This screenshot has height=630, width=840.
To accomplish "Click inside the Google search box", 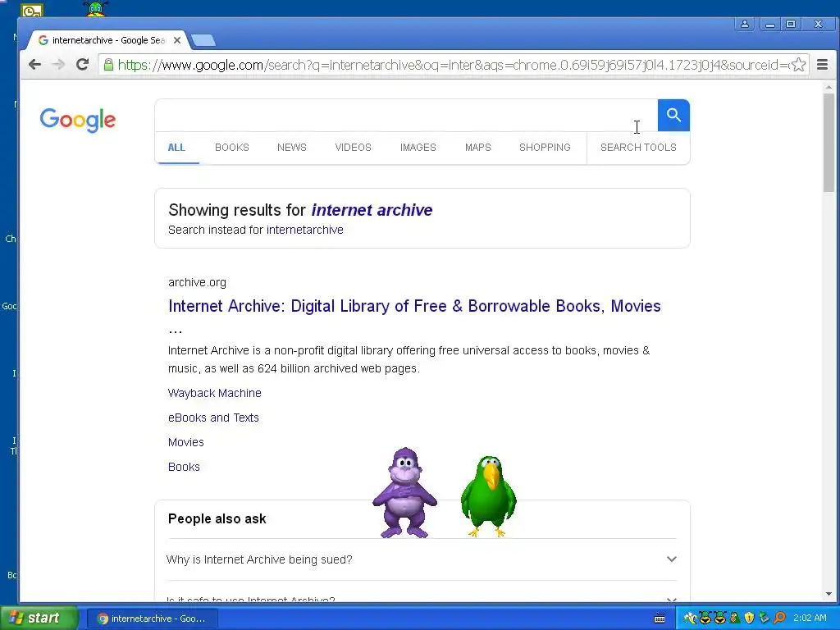I will coord(406,115).
